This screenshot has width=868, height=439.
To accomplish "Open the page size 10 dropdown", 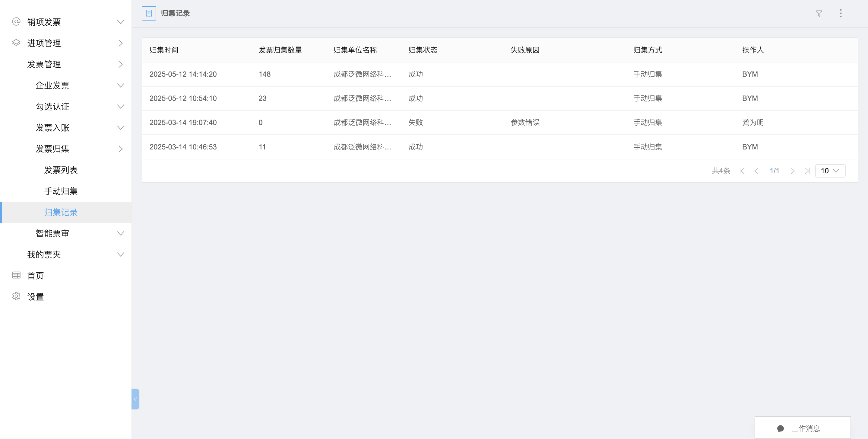I will point(830,171).
